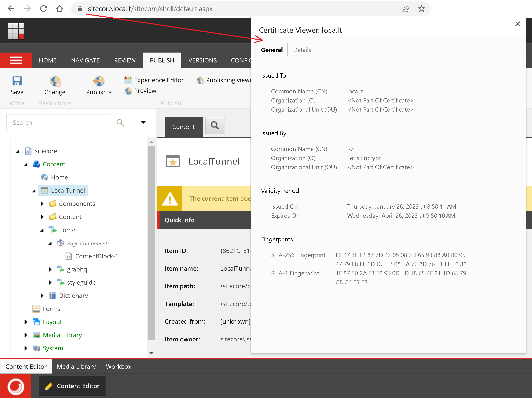Switch to the Details certificate tab

[x=302, y=50]
